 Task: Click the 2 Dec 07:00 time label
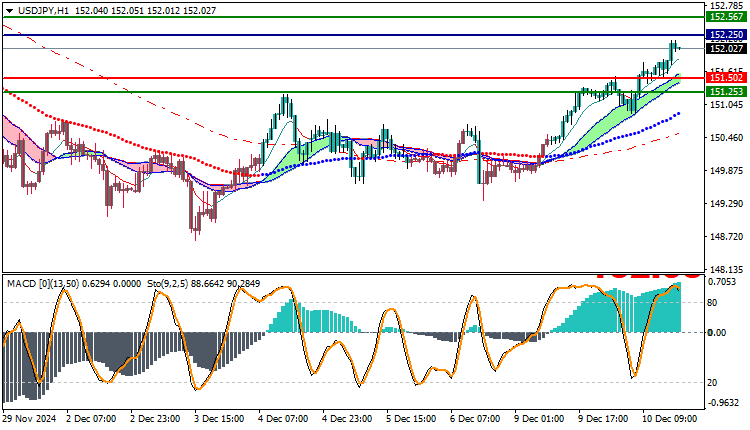point(91,419)
